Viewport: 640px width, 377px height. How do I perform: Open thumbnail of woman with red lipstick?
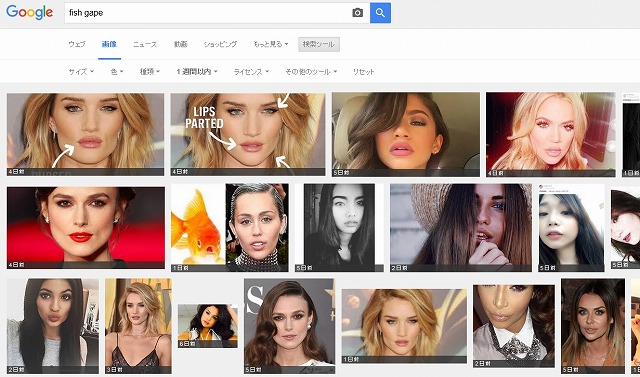click(x=86, y=228)
